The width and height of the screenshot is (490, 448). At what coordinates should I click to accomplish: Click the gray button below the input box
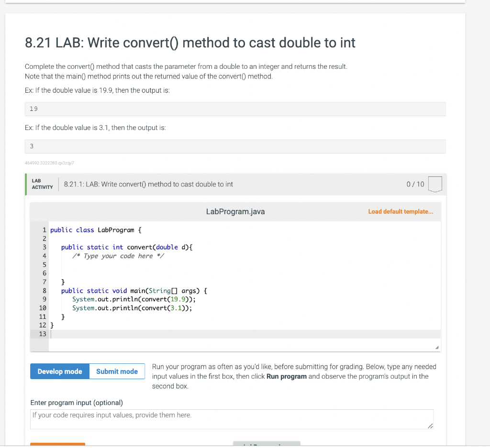click(x=267, y=445)
